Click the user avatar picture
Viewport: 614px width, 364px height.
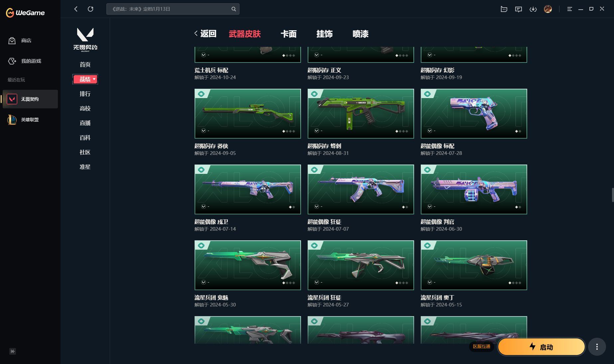pyautogui.click(x=548, y=9)
